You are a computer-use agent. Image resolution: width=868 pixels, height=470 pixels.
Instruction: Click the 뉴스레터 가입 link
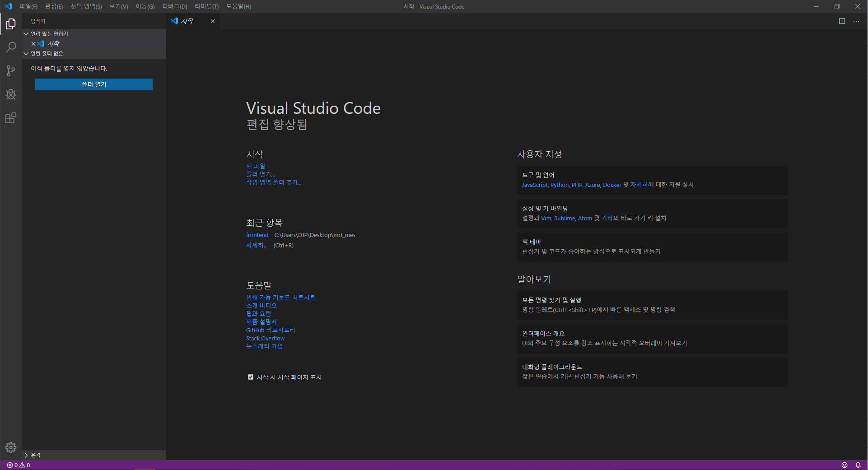265,346
